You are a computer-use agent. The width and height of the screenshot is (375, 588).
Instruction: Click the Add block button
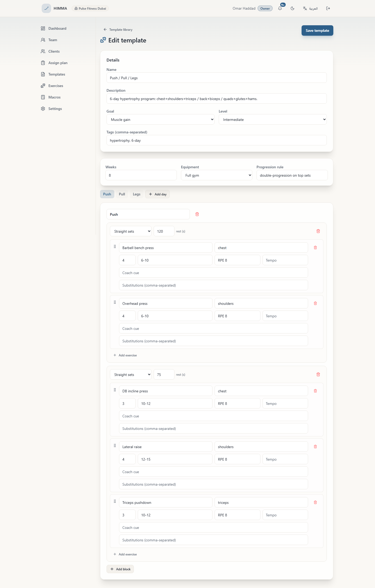[120, 569]
